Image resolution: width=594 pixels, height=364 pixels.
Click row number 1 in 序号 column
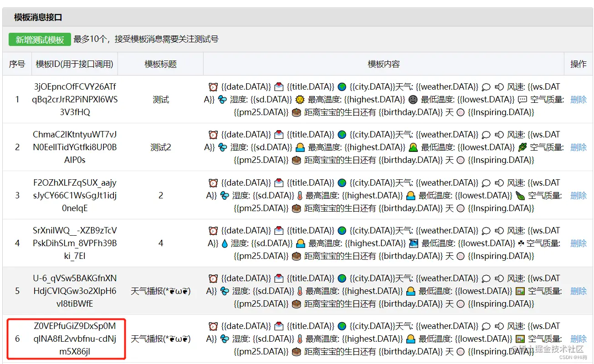(17, 100)
